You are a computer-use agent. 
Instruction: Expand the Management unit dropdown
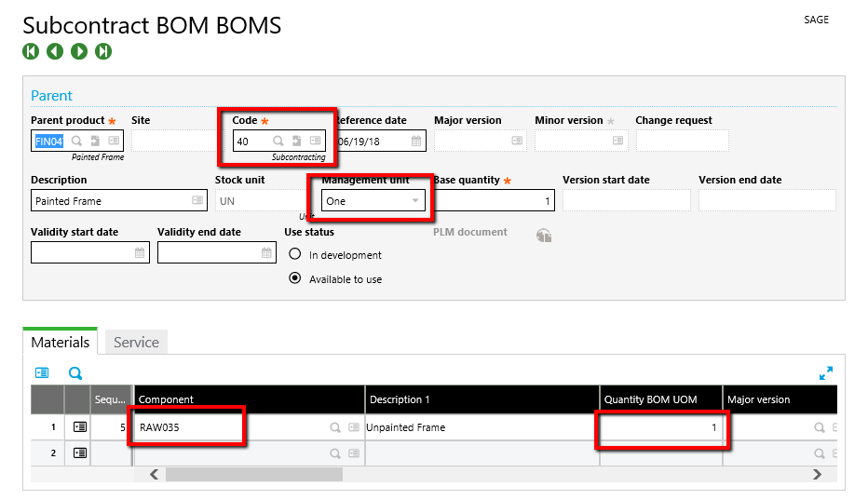[x=414, y=201]
